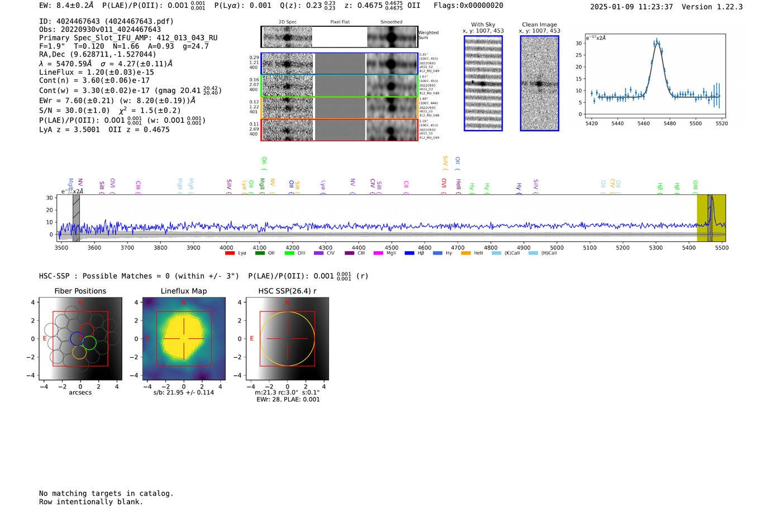Click the 2D Spec column header
Image resolution: width=782 pixels, height=532 pixels.
coord(288,22)
